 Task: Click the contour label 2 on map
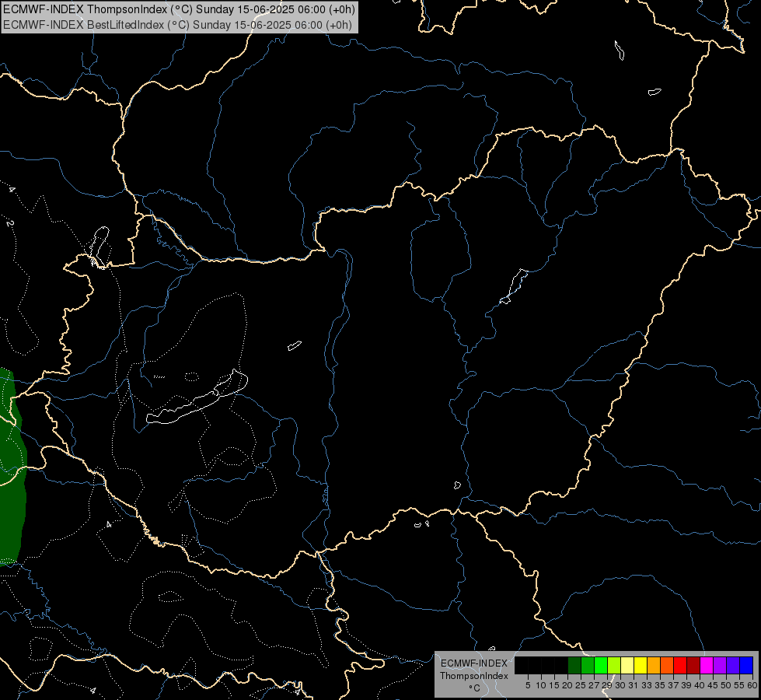(10, 223)
